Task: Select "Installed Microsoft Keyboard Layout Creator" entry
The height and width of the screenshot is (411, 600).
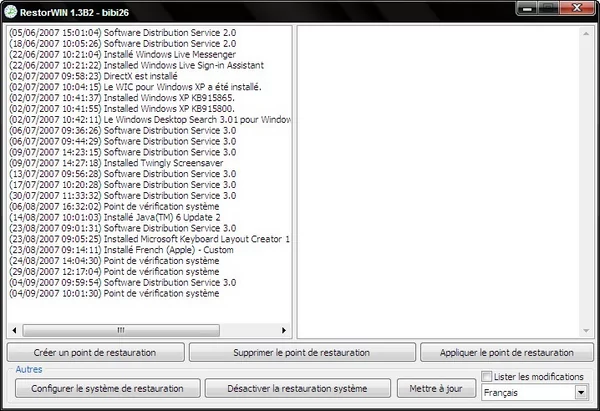Action: tap(150, 239)
